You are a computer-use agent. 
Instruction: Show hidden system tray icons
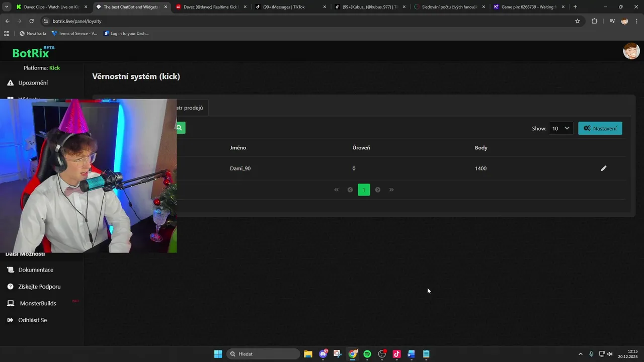tap(580, 354)
